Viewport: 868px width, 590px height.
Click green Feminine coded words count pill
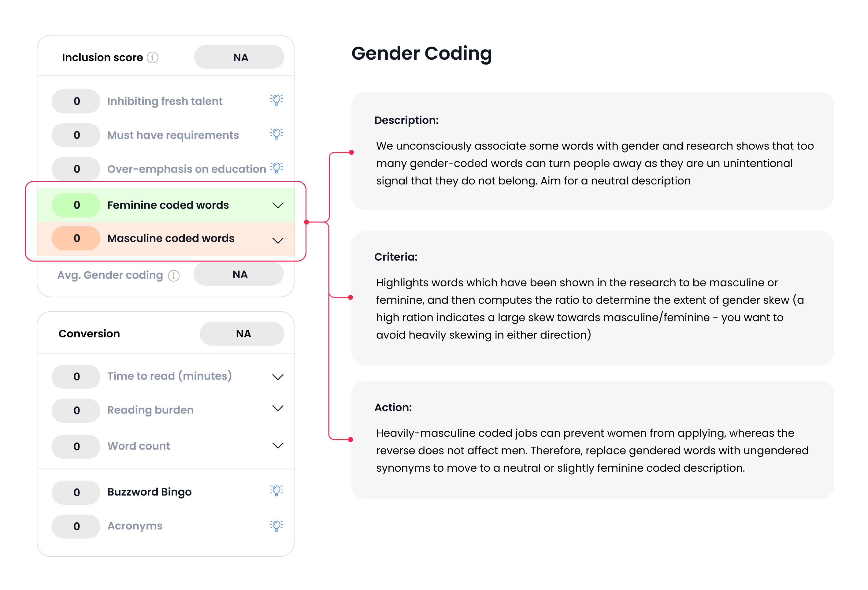pyautogui.click(x=76, y=205)
